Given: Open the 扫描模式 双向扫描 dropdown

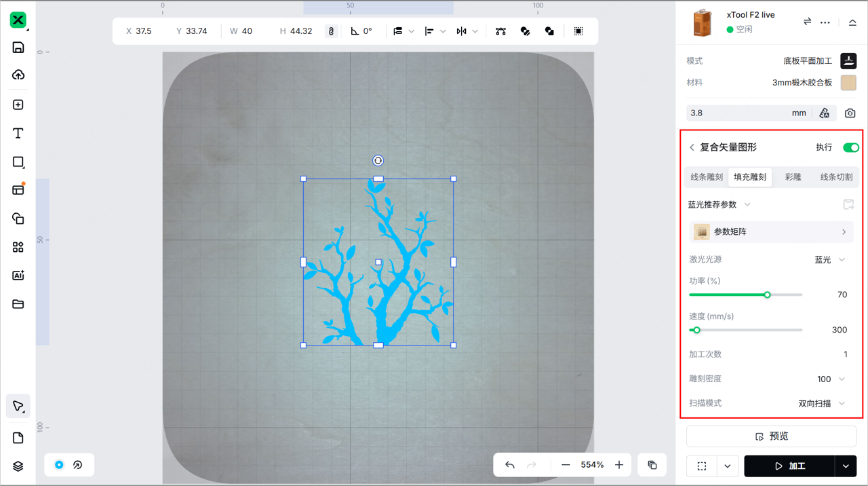Looking at the screenshot, I should (x=822, y=403).
